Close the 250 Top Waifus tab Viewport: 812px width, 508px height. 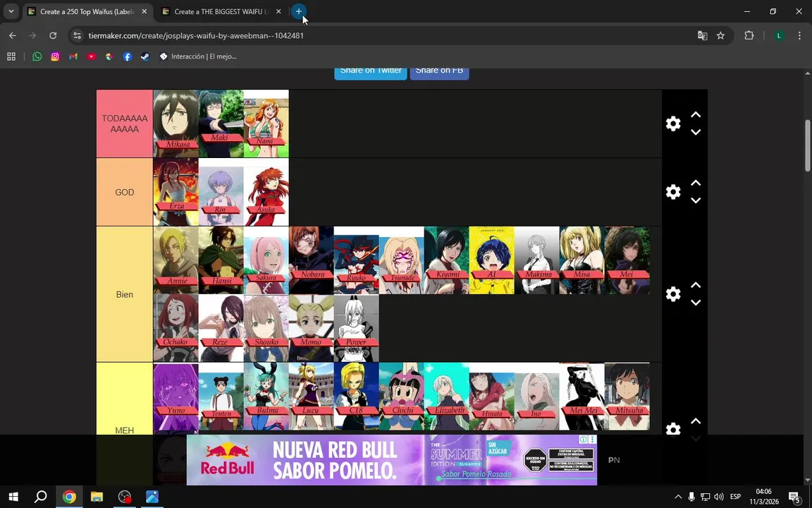144,11
